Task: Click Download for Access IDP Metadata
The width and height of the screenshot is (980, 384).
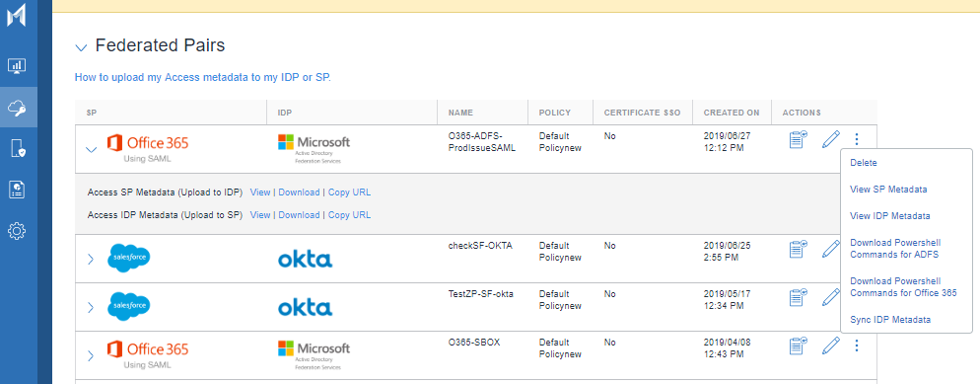Action: pos(299,214)
